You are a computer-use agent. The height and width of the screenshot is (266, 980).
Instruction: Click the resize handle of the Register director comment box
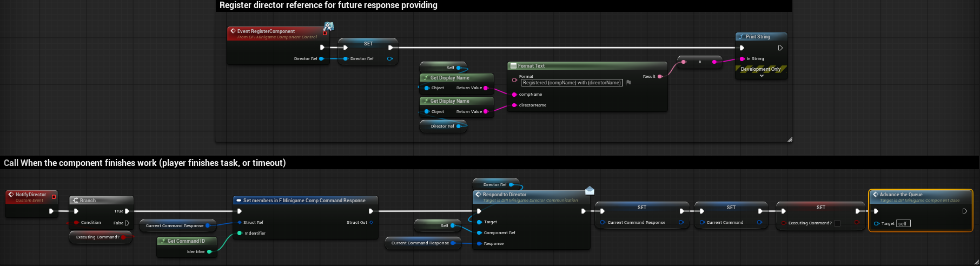(x=790, y=139)
